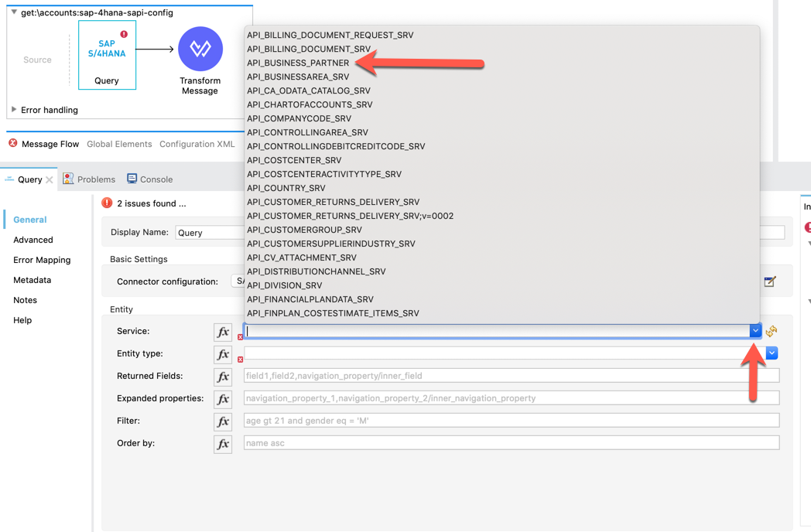Switch to the Problems tab
The image size is (811, 532).
click(x=89, y=179)
